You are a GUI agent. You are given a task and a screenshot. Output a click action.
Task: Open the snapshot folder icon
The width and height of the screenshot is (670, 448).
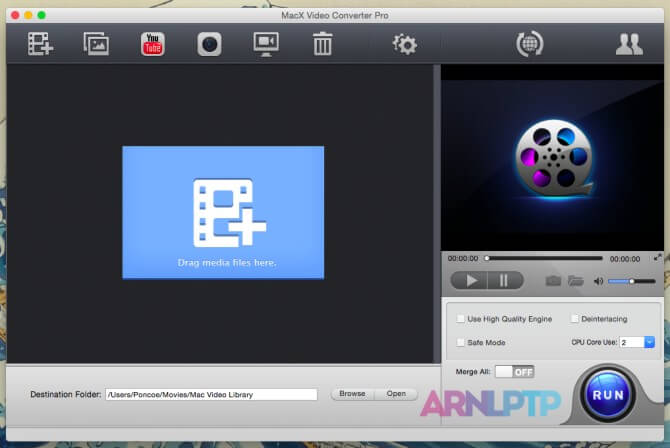click(576, 281)
